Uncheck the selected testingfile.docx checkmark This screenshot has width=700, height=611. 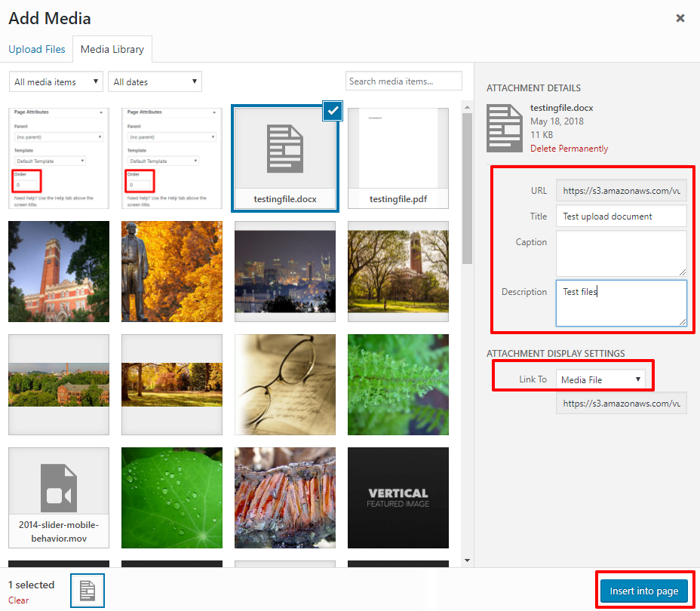click(x=333, y=111)
